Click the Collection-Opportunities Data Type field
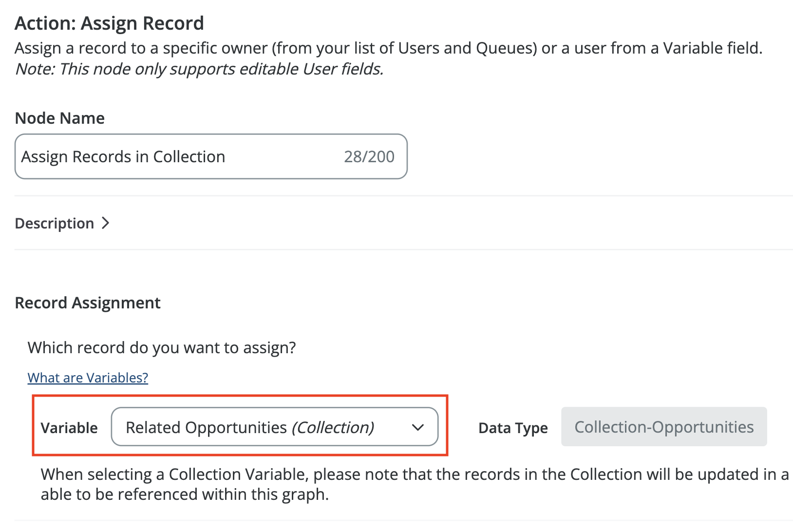 coord(663,427)
